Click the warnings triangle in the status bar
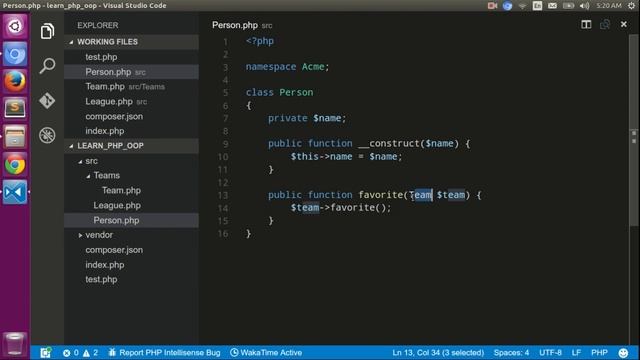The image size is (640, 360). tap(86, 353)
